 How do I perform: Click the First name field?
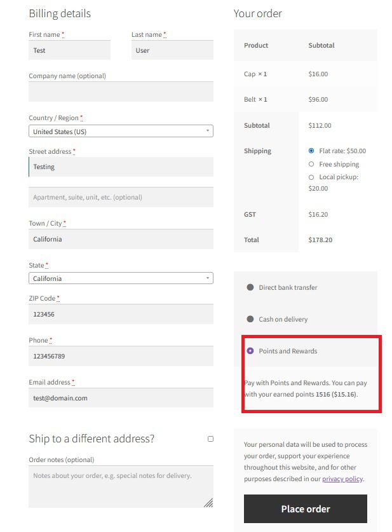(69, 50)
